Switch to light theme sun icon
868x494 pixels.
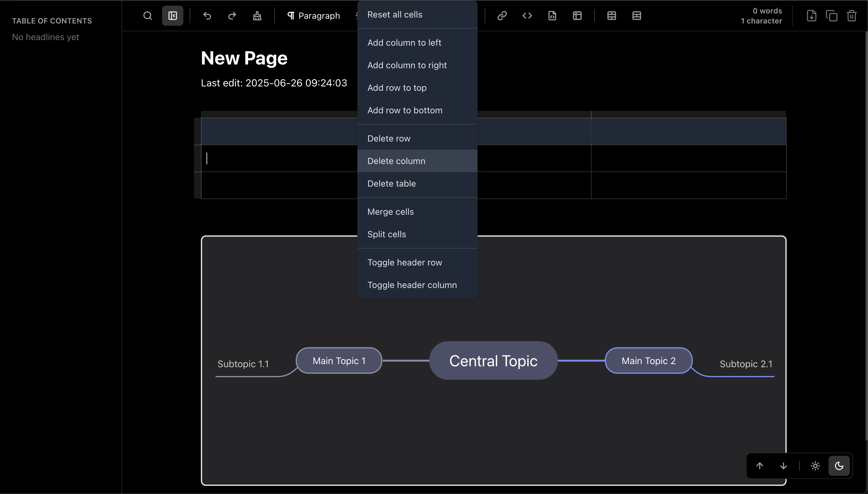pos(815,466)
